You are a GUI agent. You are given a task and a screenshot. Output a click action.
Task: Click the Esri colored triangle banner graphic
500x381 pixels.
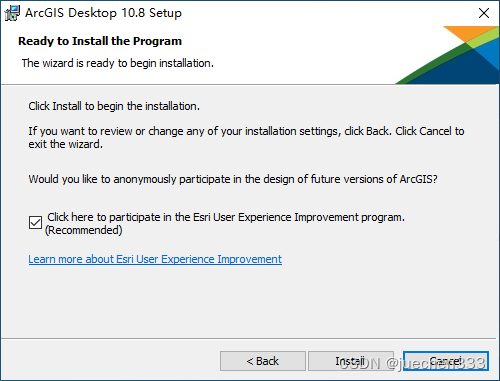447,55
